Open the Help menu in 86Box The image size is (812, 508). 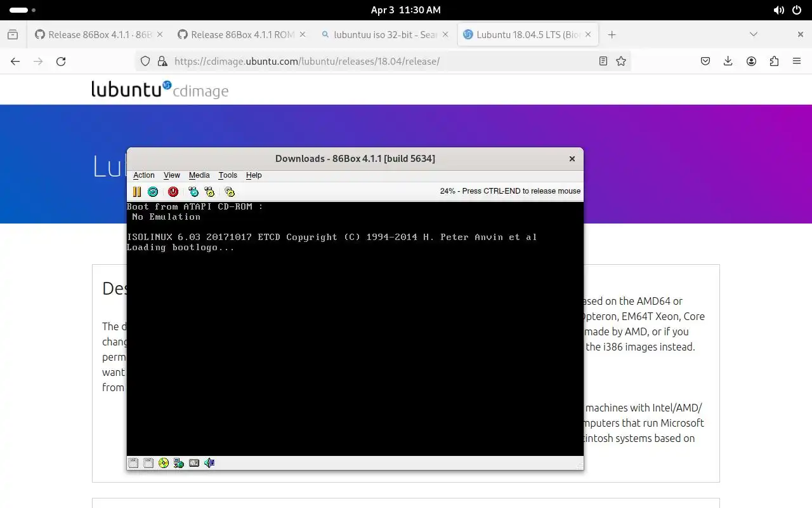point(254,175)
